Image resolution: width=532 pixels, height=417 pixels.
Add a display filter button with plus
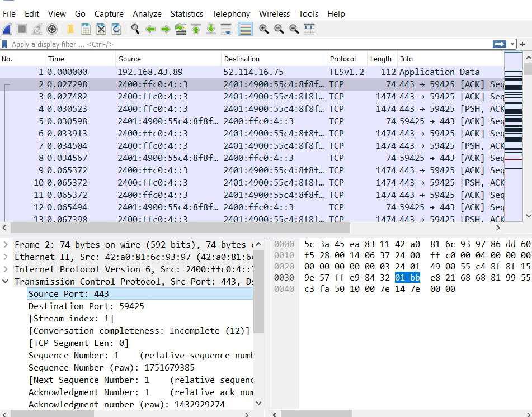pyautogui.click(x=522, y=44)
